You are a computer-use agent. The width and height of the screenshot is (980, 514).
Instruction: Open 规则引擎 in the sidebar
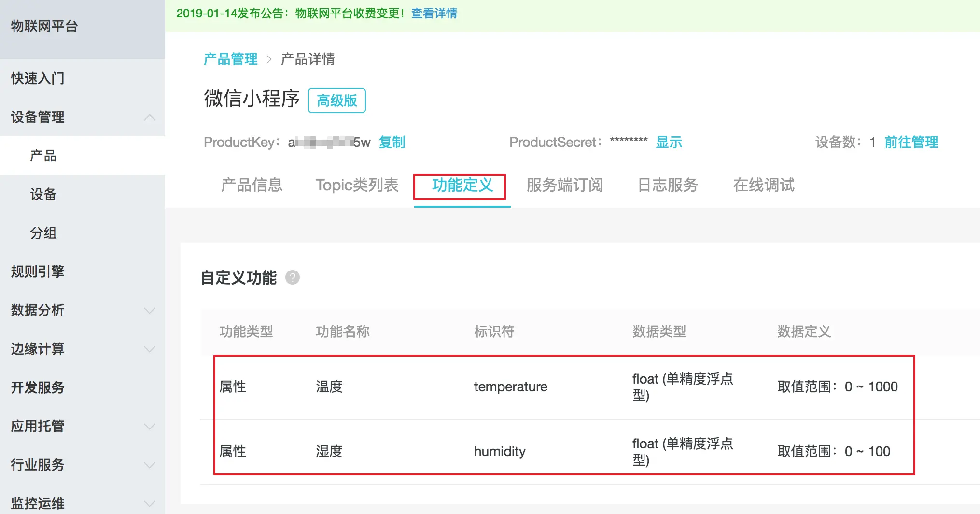coord(38,271)
